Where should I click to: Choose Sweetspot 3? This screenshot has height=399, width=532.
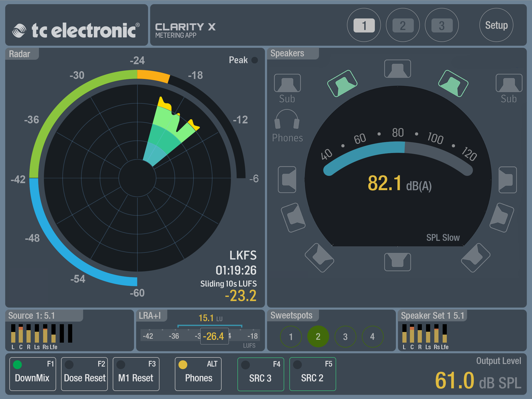(x=345, y=337)
